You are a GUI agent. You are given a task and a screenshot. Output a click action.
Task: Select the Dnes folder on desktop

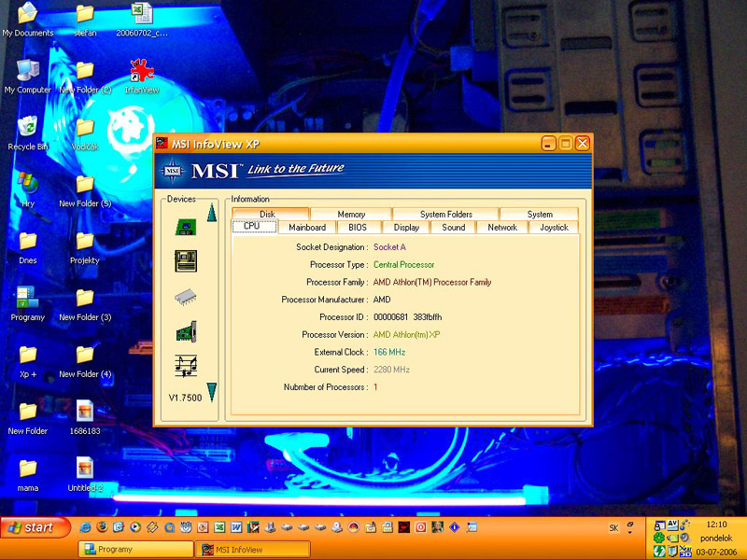pyautogui.click(x=28, y=247)
